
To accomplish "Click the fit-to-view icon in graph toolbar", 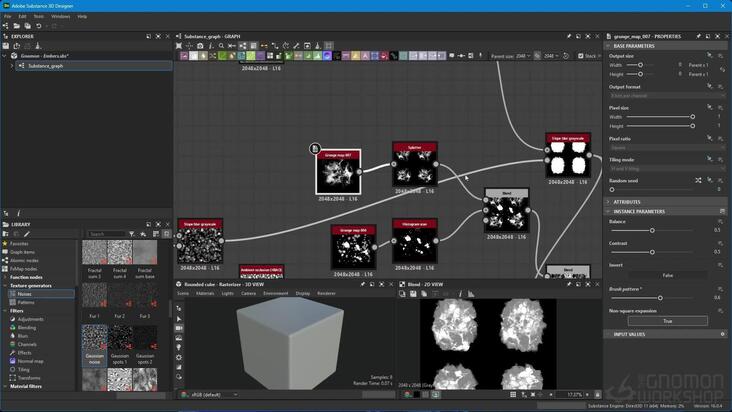I will pos(179,46).
